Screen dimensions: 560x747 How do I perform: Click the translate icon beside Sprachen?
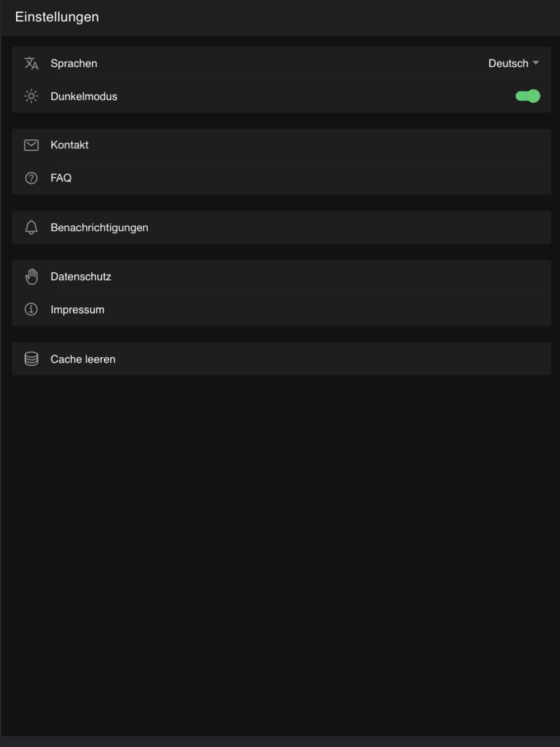point(31,63)
